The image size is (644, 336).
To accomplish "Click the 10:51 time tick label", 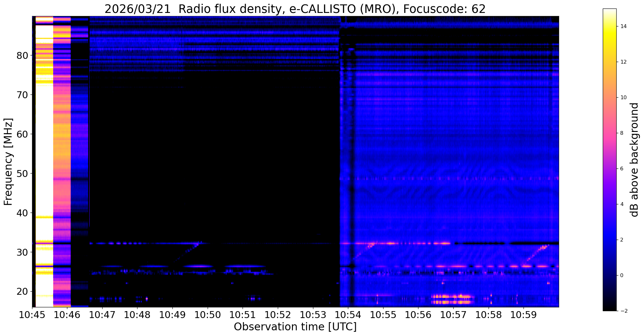I will click(x=243, y=315).
